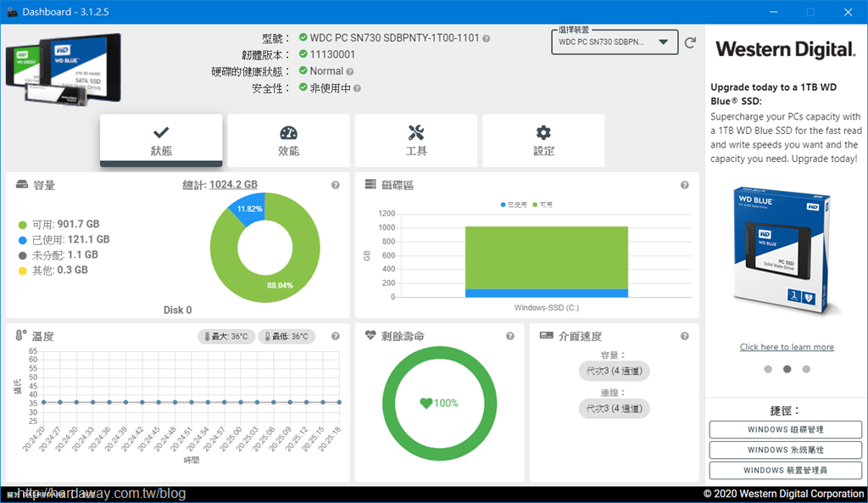Click the WD Blue SSD product box image
This screenshot has width=868, height=503.
(x=783, y=252)
